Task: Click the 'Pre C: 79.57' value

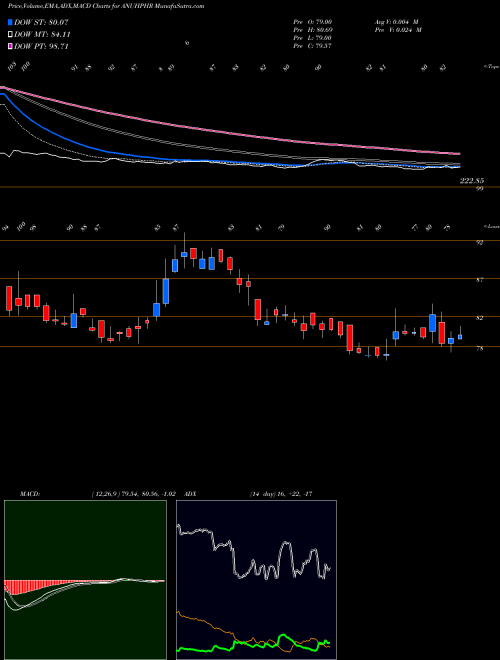Action: [x=313, y=46]
